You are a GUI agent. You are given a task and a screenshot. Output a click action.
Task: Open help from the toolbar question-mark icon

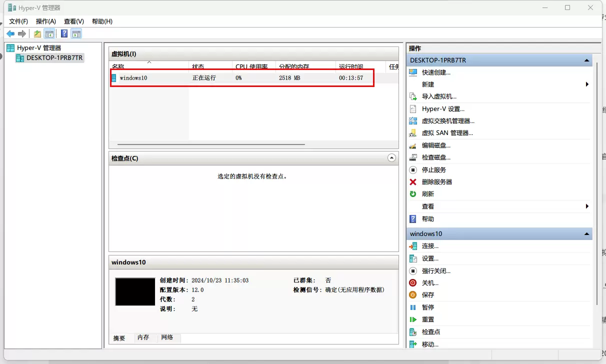tap(64, 34)
